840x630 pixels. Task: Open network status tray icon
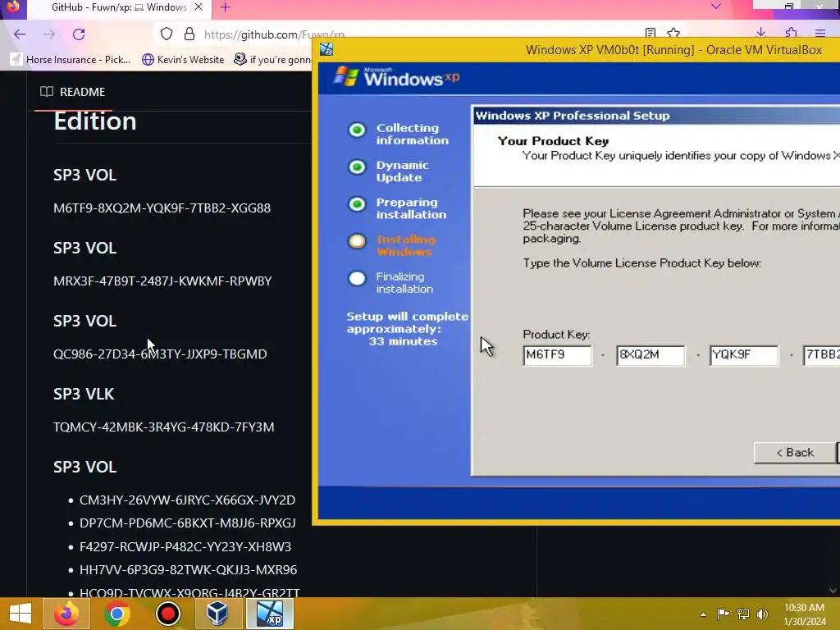point(743,614)
